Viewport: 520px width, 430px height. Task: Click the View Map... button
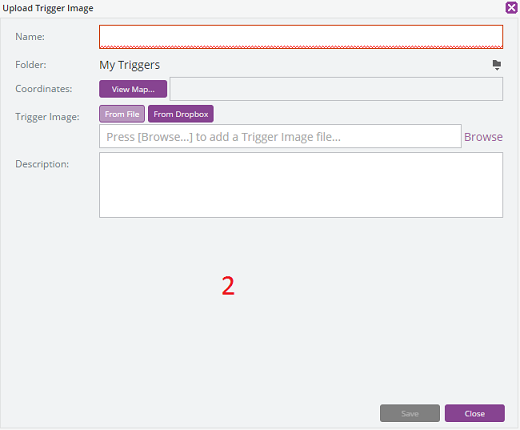(133, 89)
